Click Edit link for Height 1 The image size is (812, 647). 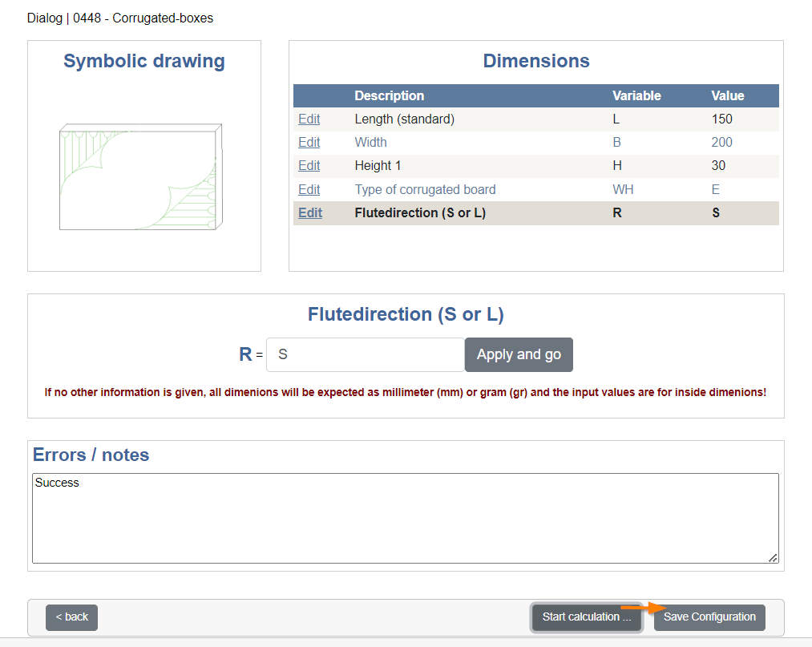click(x=309, y=166)
